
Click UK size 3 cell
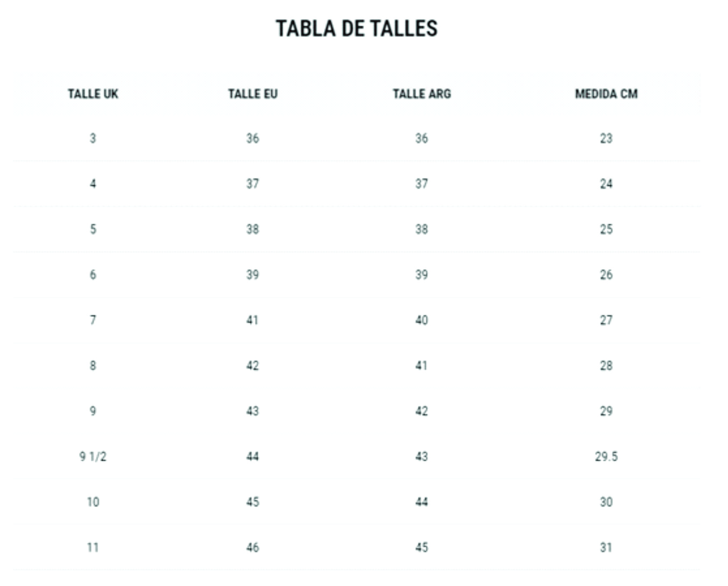tap(93, 138)
